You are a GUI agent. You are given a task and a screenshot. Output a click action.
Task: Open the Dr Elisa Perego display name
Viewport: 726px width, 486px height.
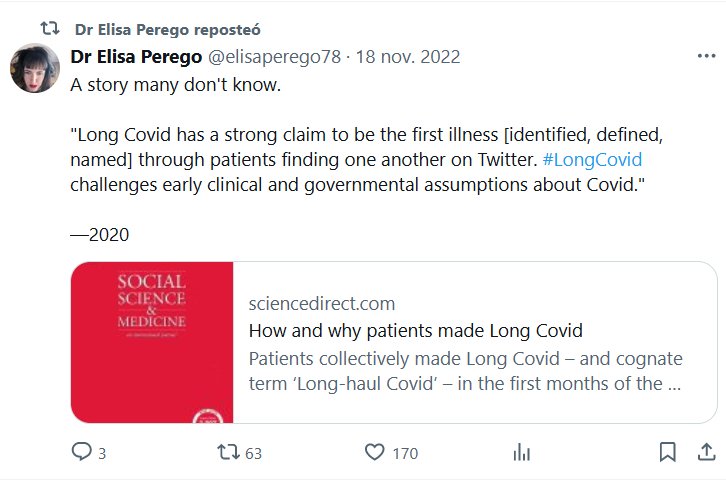point(136,58)
